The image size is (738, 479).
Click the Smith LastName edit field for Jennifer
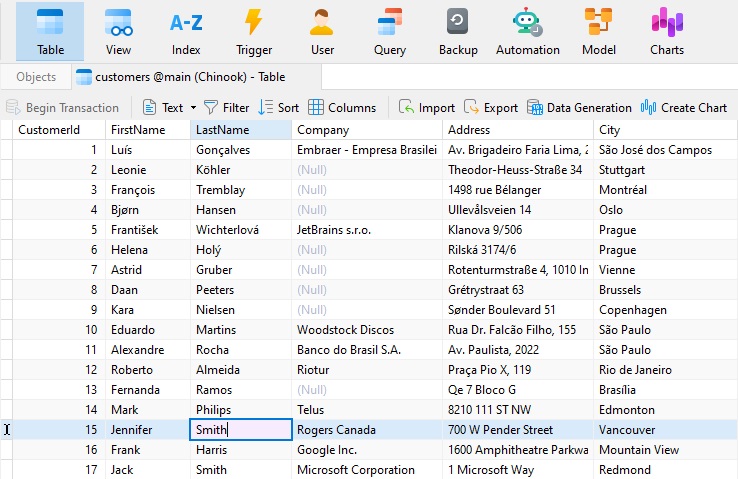pos(241,430)
